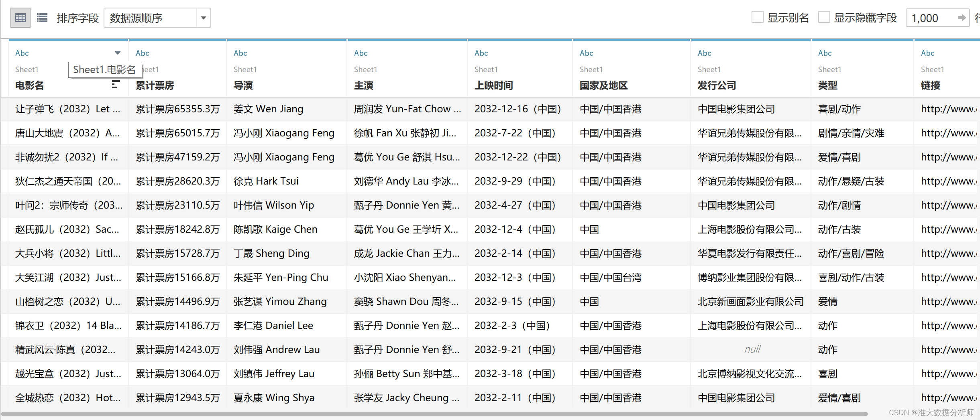Click 博纳影业集团股份有限 company cell

pyautogui.click(x=751, y=278)
